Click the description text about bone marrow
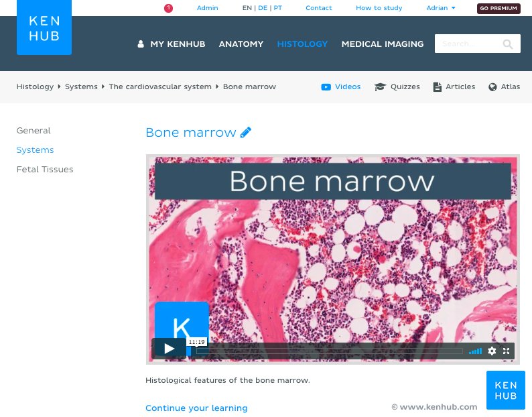The width and height of the screenshot is (532, 417). coord(228,380)
